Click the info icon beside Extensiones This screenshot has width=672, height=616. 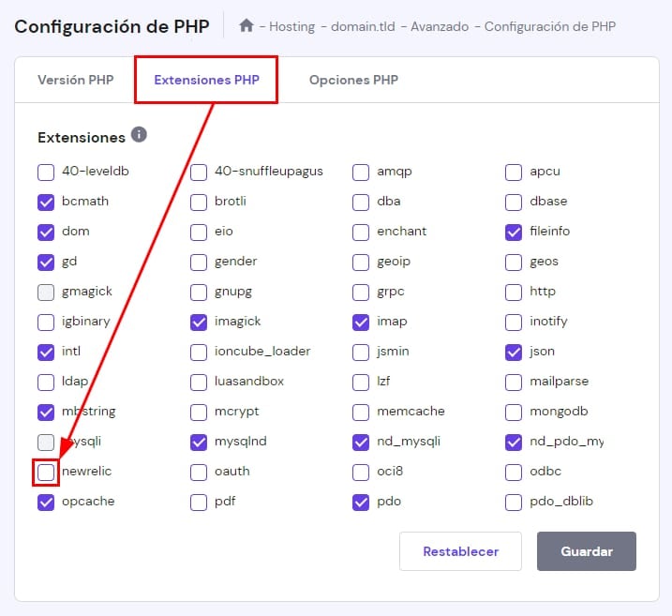139,135
